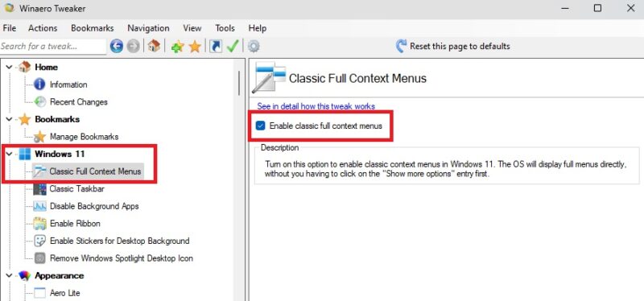Click the blue Back navigation arrow
644x301 pixels.
(117, 47)
